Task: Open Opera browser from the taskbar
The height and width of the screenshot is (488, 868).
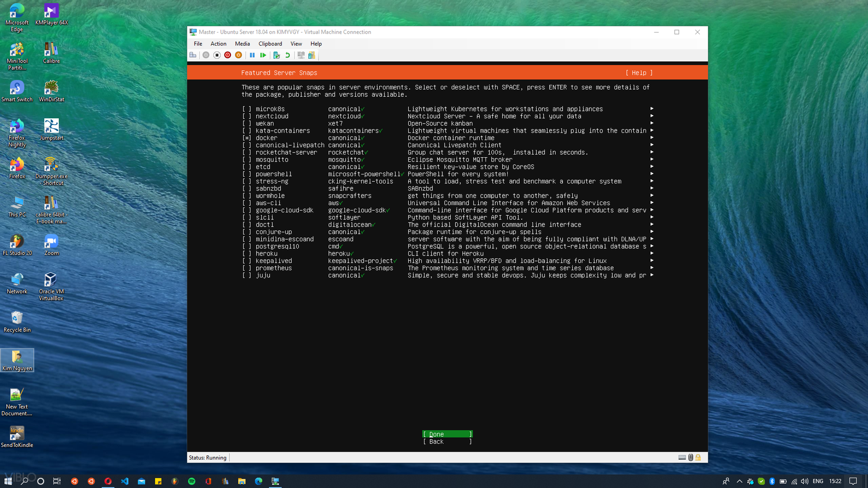Action: pos(108,481)
